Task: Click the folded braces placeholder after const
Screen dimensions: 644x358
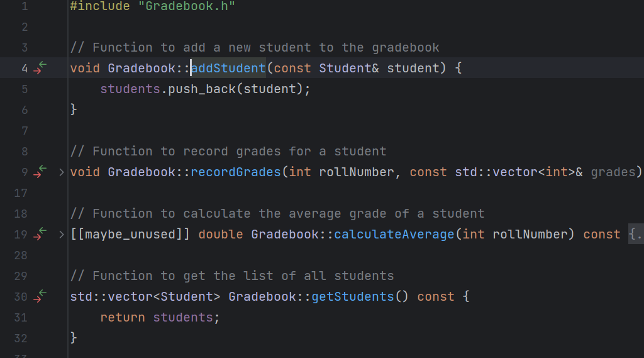Action: coord(636,234)
